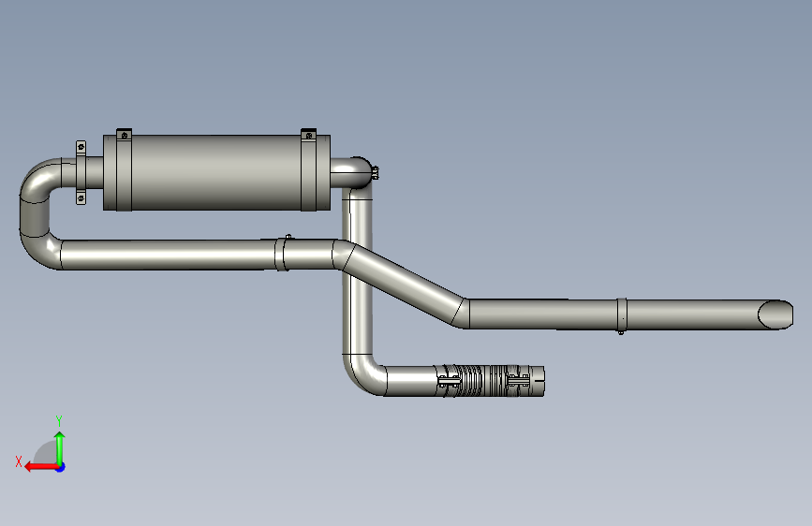The height and width of the screenshot is (526, 812).
Task: Click the small fitting on the muffler outlet elbow
Action: (x=375, y=172)
